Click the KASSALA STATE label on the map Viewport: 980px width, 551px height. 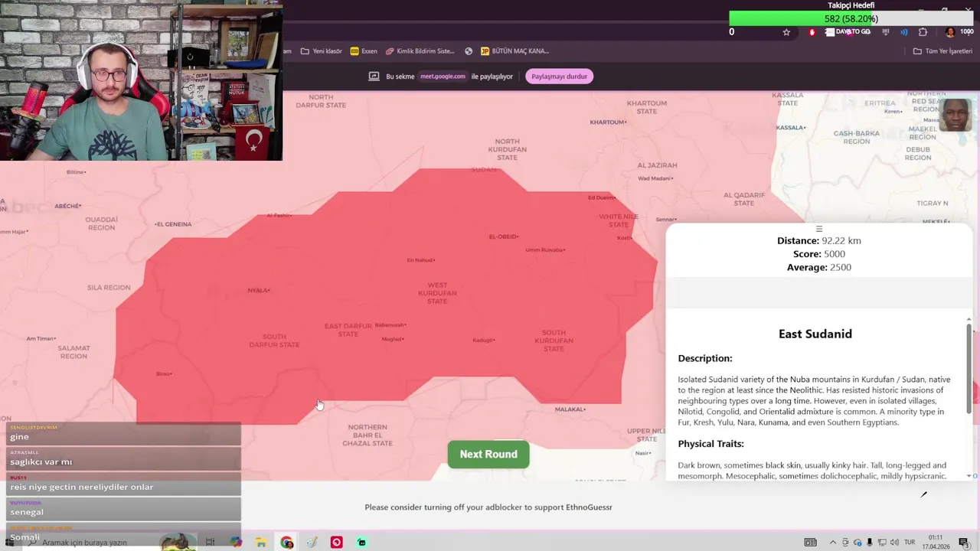[x=788, y=99]
